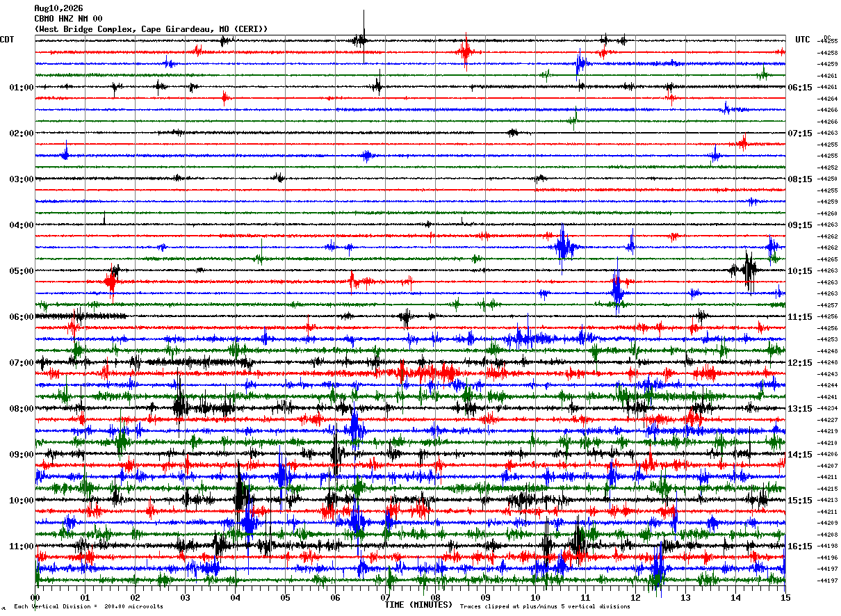Click the 02:00 CDT row label
The height and width of the screenshot is (616, 841).
pyautogui.click(x=22, y=133)
